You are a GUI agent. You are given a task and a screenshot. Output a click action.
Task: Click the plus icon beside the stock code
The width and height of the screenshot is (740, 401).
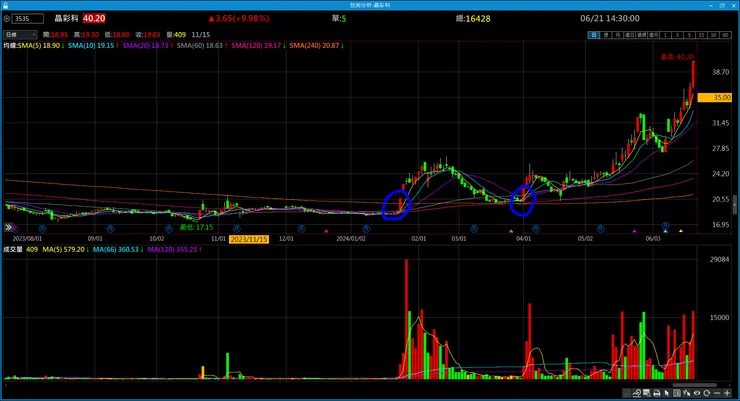7,18
